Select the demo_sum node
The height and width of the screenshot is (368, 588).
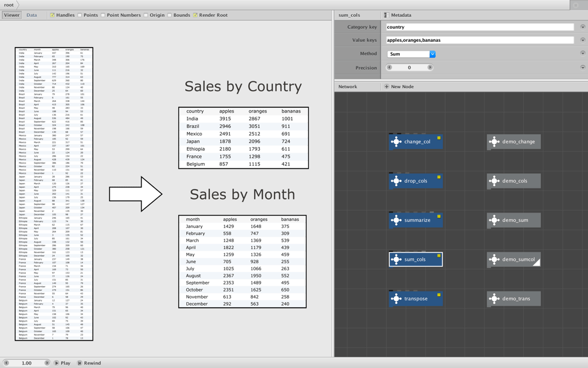pyautogui.click(x=514, y=220)
